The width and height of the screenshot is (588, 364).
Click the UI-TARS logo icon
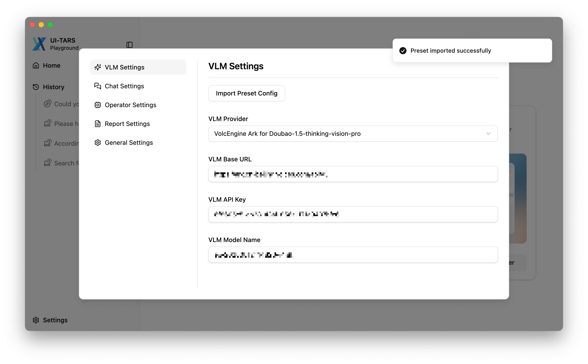pos(39,44)
